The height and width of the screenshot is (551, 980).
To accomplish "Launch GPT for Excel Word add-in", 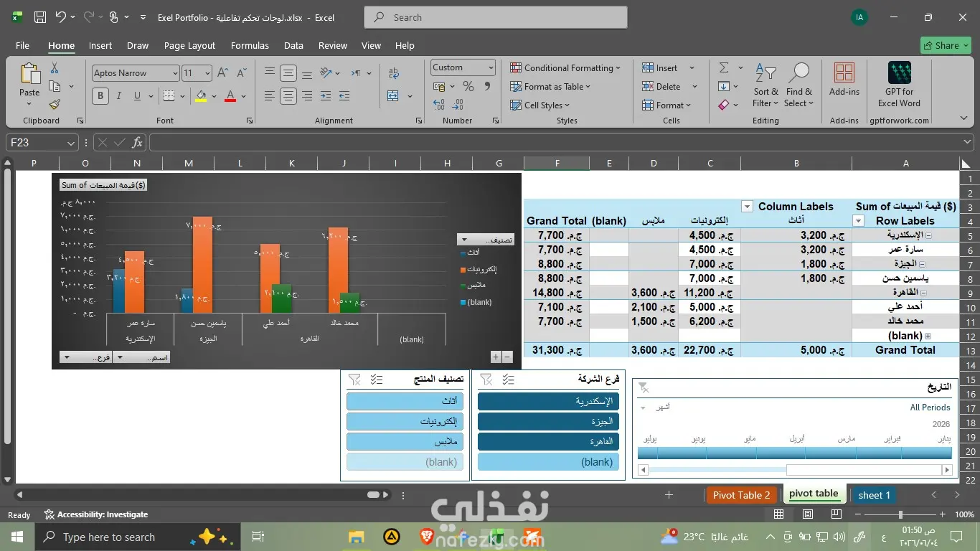I will tap(899, 85).
